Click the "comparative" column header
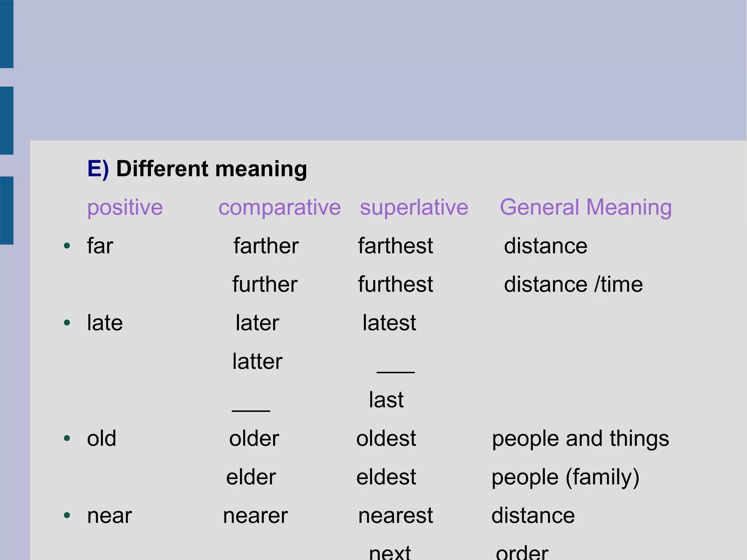Image resolution: width=747 pixels, height=560 pixels. point(279,208)
